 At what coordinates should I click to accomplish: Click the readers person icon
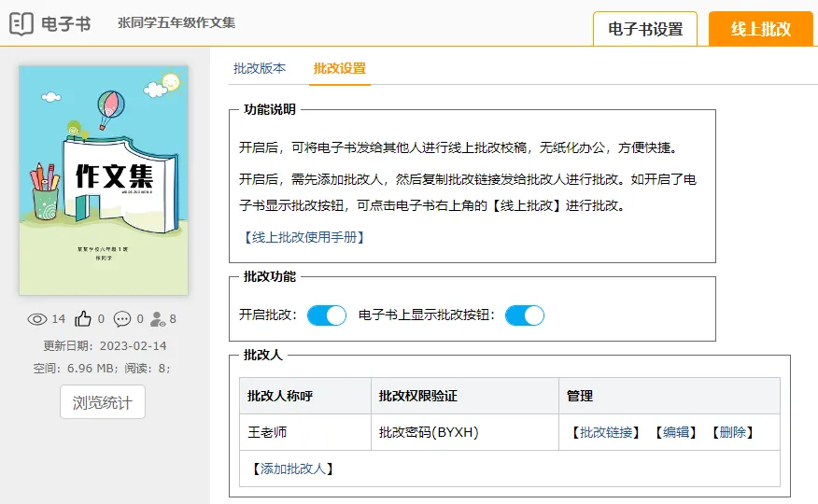(158, 319)
